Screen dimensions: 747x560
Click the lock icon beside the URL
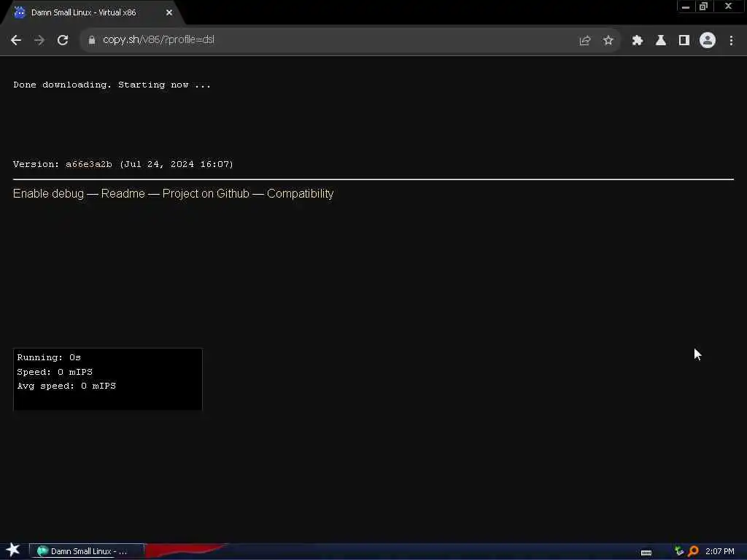click(91, 40)
